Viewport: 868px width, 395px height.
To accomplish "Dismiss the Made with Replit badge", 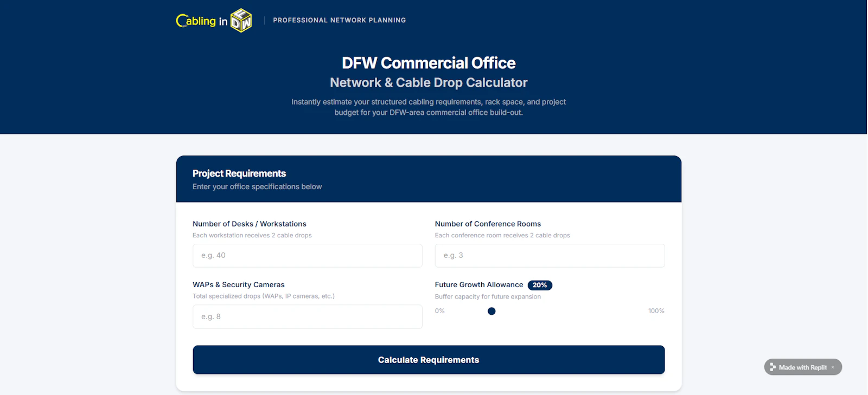I will click(x=833, y=367).
